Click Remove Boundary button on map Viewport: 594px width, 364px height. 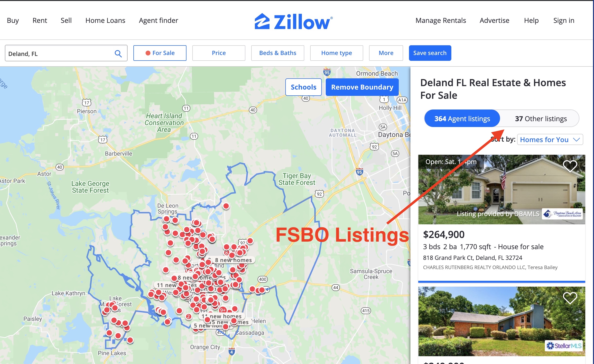[x=362, y=87]
